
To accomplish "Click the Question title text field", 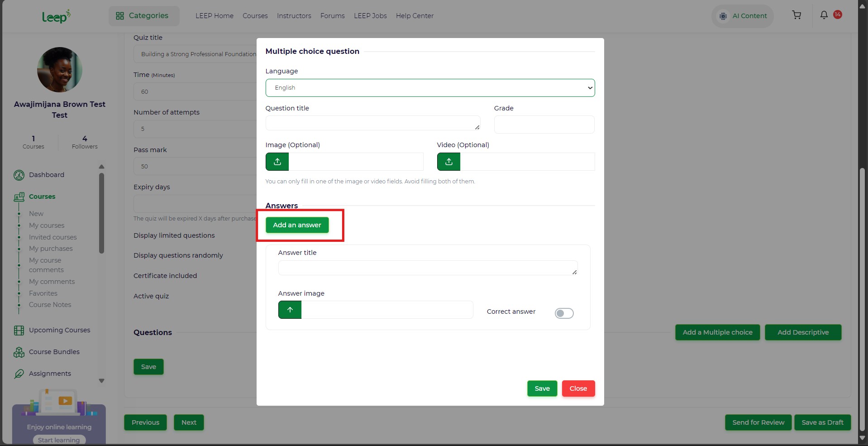I will coord(372,123).
